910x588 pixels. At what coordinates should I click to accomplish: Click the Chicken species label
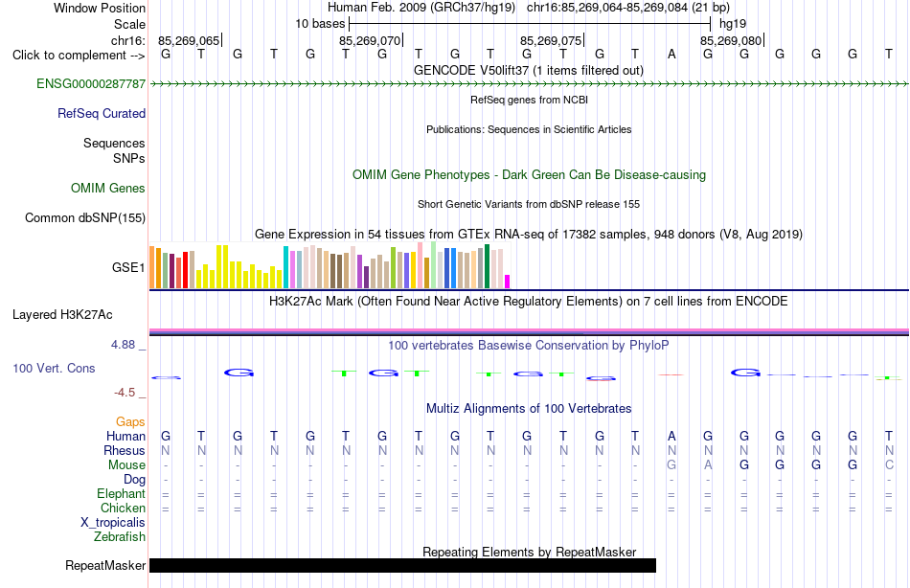pos(123,509)
